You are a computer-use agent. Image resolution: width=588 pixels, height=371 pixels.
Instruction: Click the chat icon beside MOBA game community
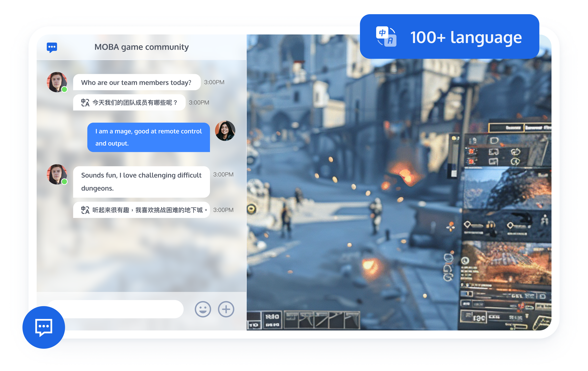point(52,47)
